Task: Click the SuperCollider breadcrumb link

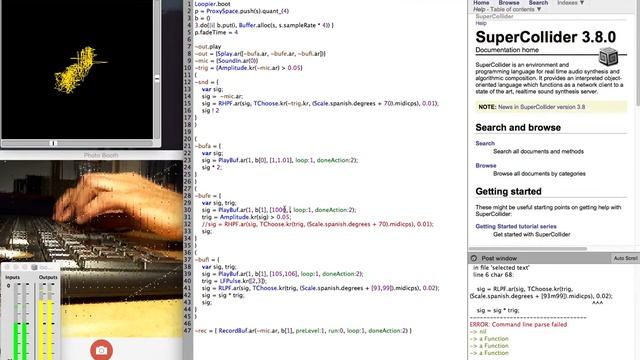Action: click(x=494, y=16)
